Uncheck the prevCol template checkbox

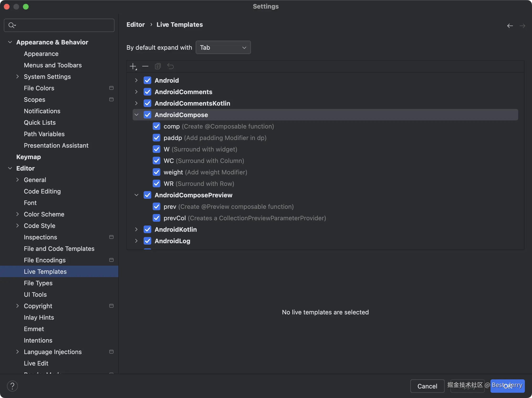pyautogui.click(x=156, y=218)
